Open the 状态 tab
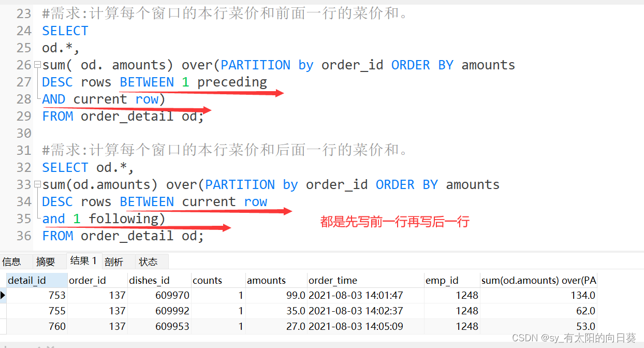Image resolution: width=644 pixels, height=348 pixels. tap(148, 262)
